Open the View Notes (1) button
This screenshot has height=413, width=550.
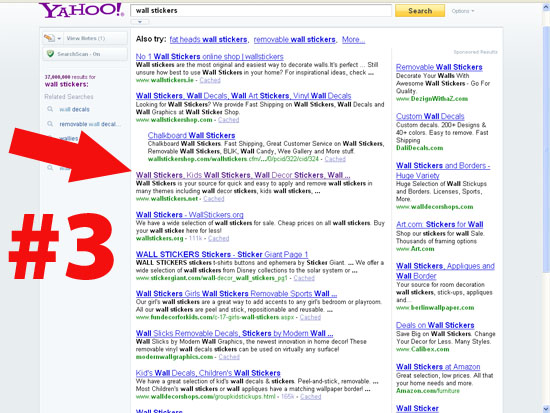[86, 38]
